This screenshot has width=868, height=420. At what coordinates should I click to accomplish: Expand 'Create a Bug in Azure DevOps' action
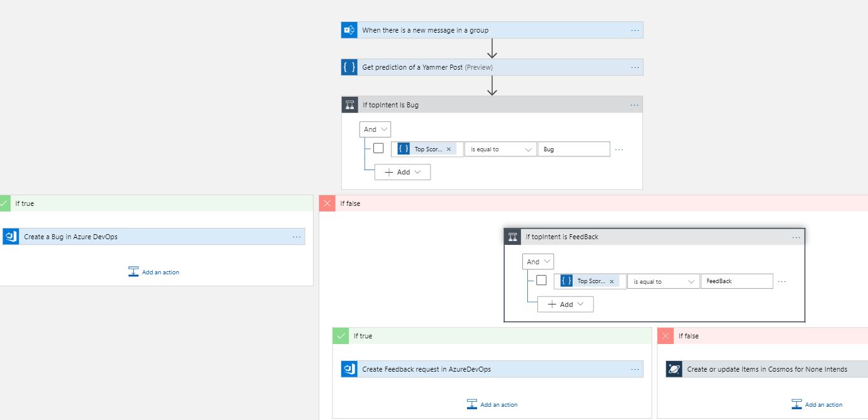154,237
